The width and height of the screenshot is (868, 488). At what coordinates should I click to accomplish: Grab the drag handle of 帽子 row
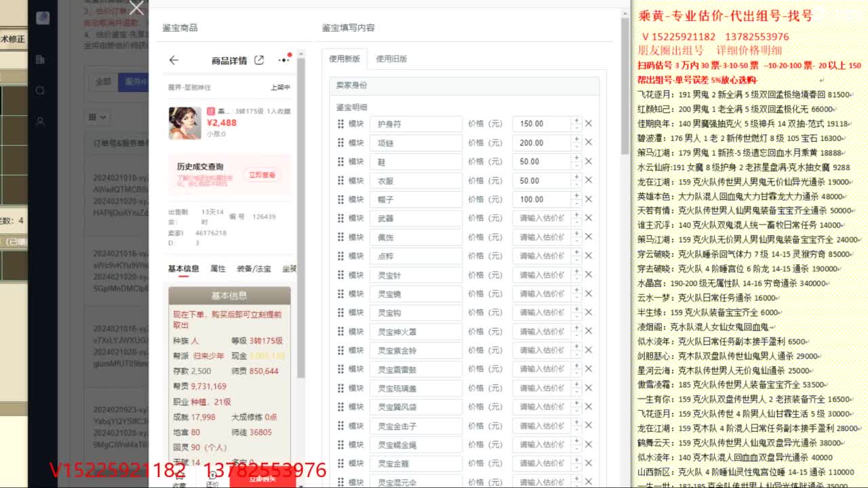tap(340, 199)
